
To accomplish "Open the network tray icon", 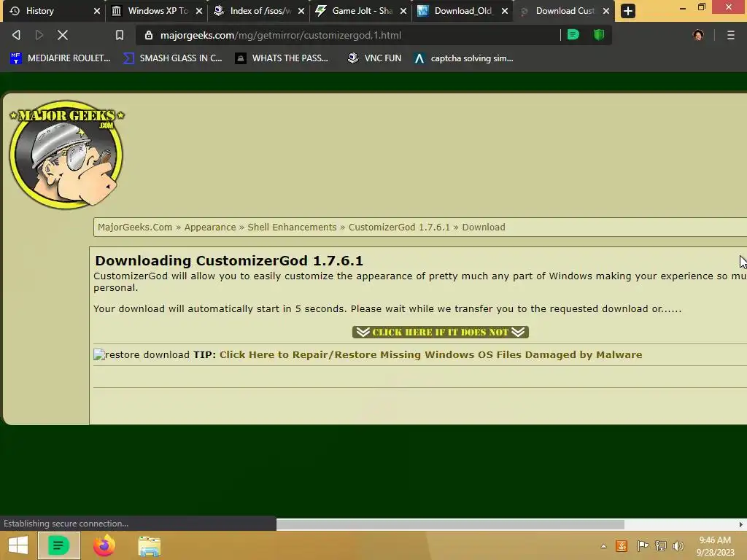I will (661, 546).
